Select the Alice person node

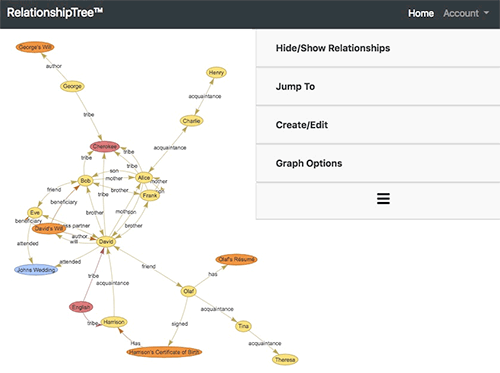[x=144, y=178]
